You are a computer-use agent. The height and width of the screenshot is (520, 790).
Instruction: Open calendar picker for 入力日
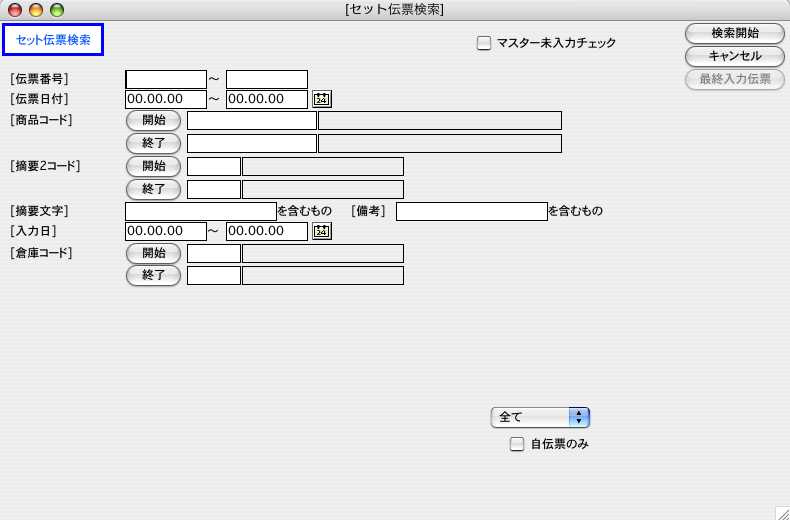pos(322,232)
